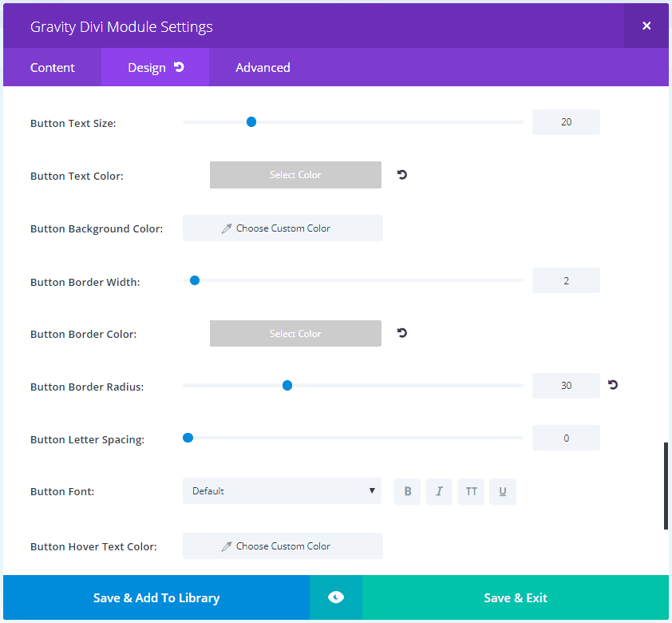The width and height of the screenshot is (672, 623).
Task: Click the Button Border Radius value field
Action: tap(566, 386)
